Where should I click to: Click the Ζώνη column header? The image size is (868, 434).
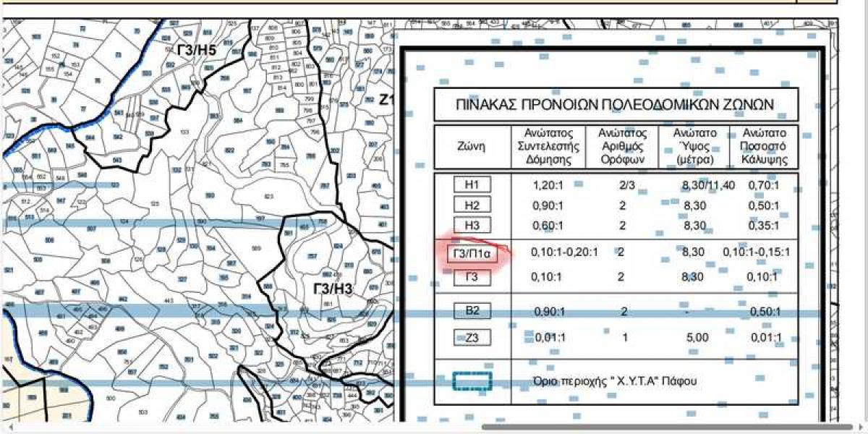click(x=472, y=147)
